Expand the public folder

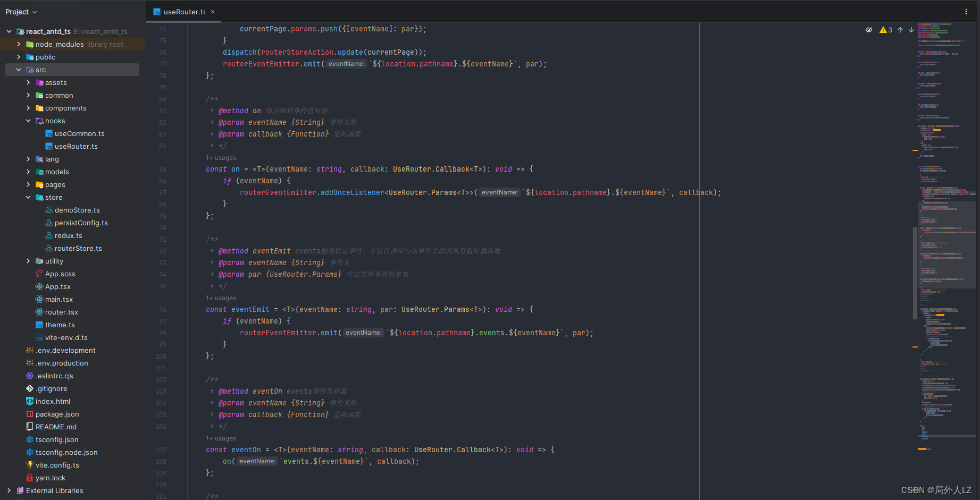19,57
